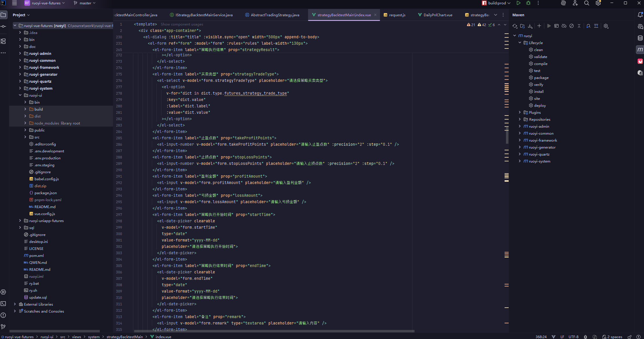
Task: Start debugging with the bug icon
Action: [528, 3]
